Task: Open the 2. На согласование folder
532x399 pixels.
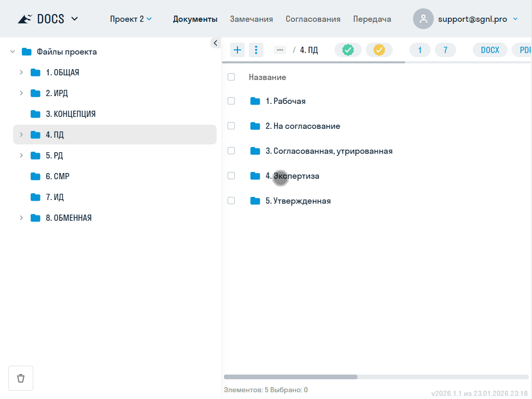Action: coord(302,126)
